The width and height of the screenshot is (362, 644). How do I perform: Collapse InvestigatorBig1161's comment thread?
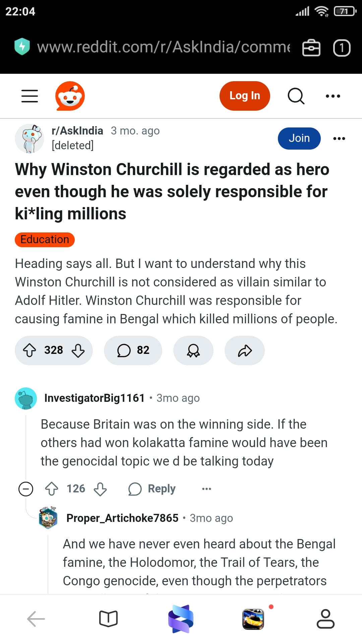click(x=26, y=489)
